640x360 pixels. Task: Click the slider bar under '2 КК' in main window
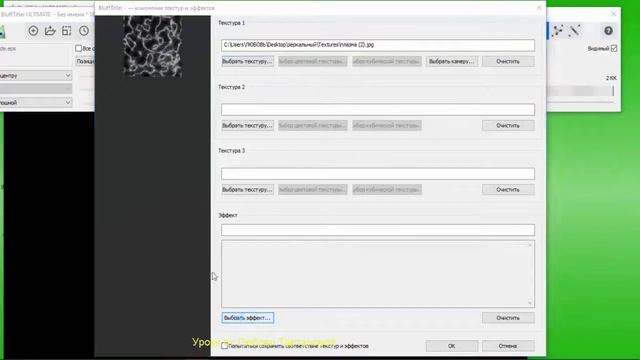[580, 91]
